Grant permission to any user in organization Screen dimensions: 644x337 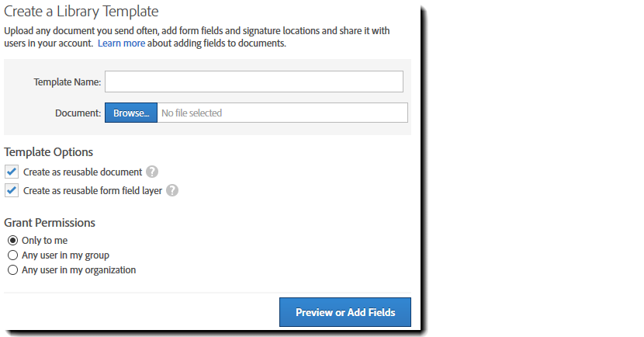point(12,270)
